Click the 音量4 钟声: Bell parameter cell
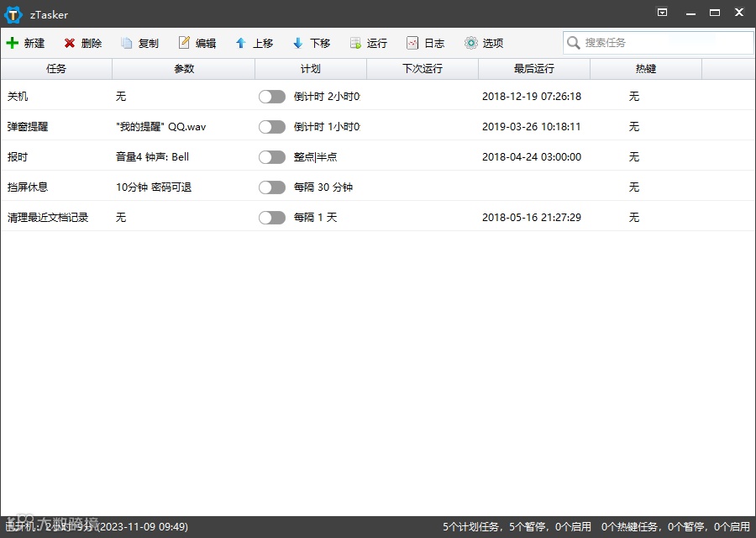This screenshot has width=756, height=538. [152, 157]
